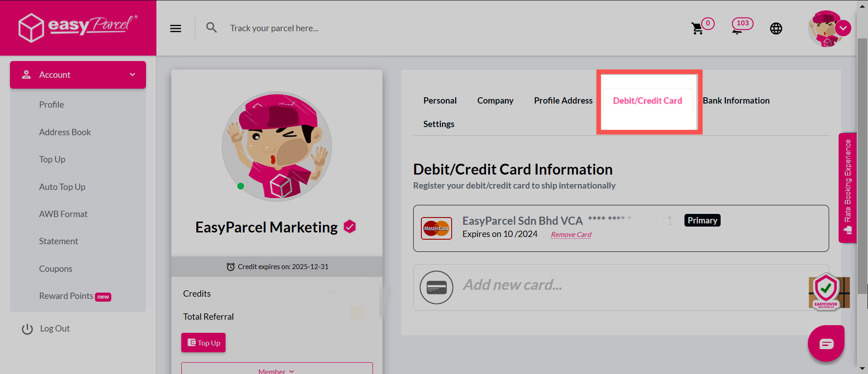
Task: Open Auto Top Up page
Action: [62, 187]
